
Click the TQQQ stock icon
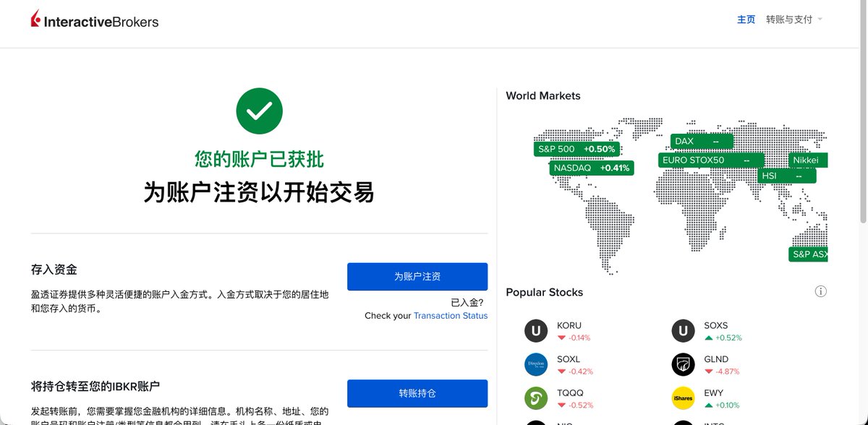(x=536, y=398)
